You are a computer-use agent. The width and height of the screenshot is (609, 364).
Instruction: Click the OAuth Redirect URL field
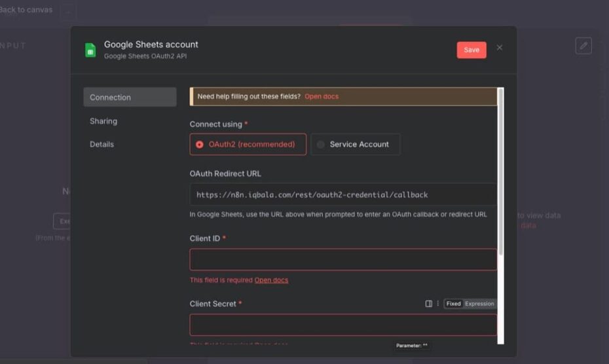tap(343, 194)
